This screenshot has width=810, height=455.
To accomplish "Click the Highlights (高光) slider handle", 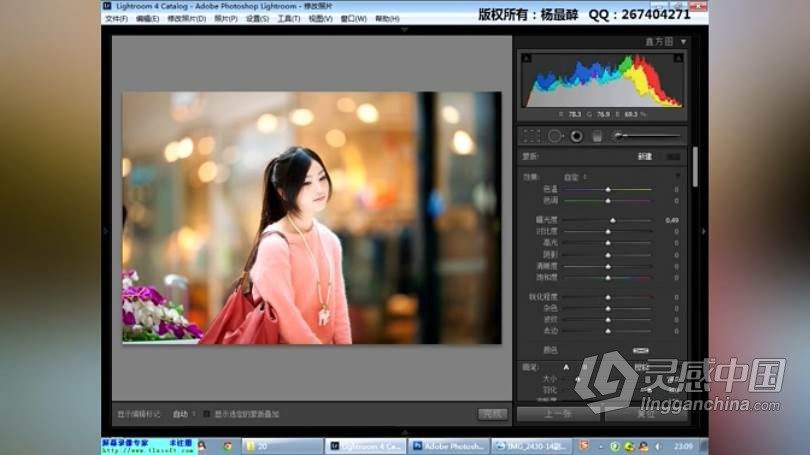I will (x=608, y=243).
